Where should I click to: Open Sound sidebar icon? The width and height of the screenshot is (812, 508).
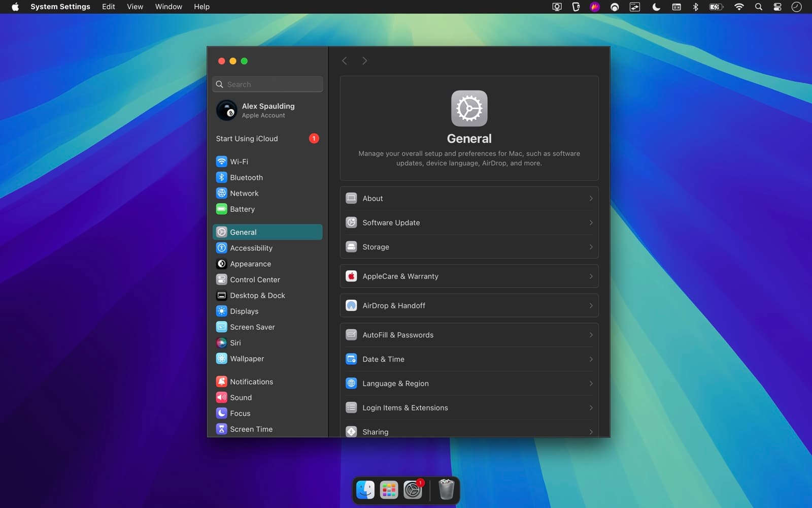tap(221, 397)
